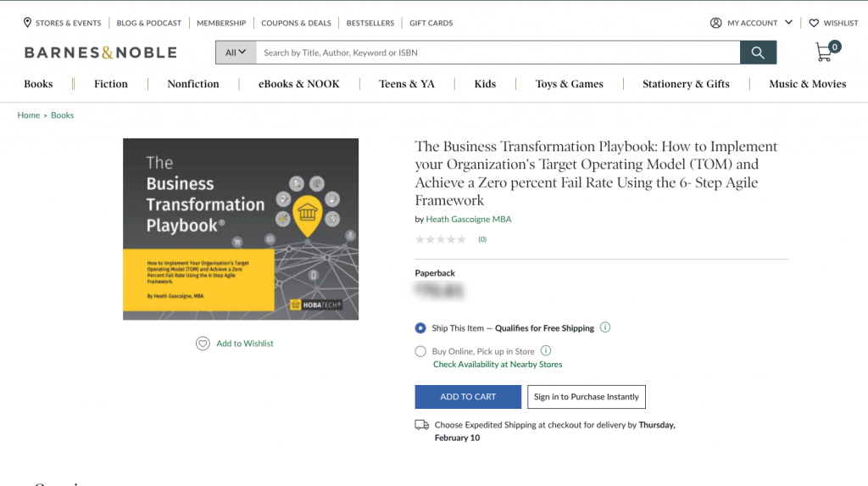Open the eBooks & NOOK menu
The height and width of the screenshot is (486, 868).
(299, 84)
